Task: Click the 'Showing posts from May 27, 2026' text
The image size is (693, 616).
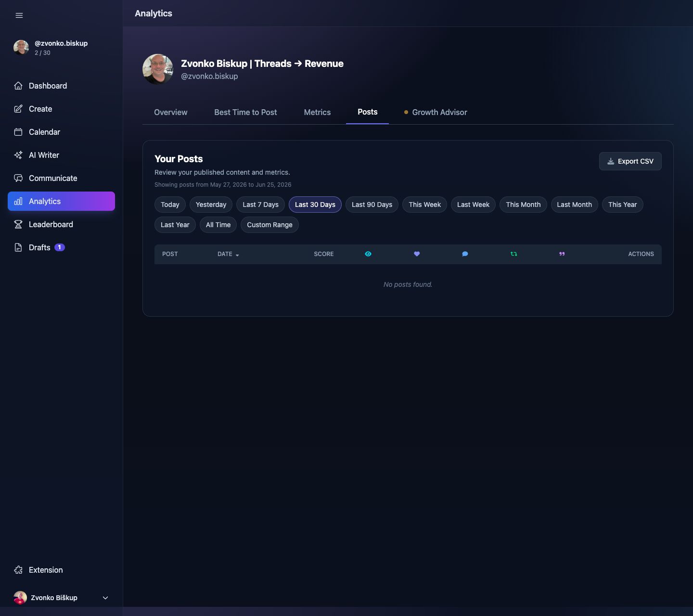Action: click(x=223, y=185)
